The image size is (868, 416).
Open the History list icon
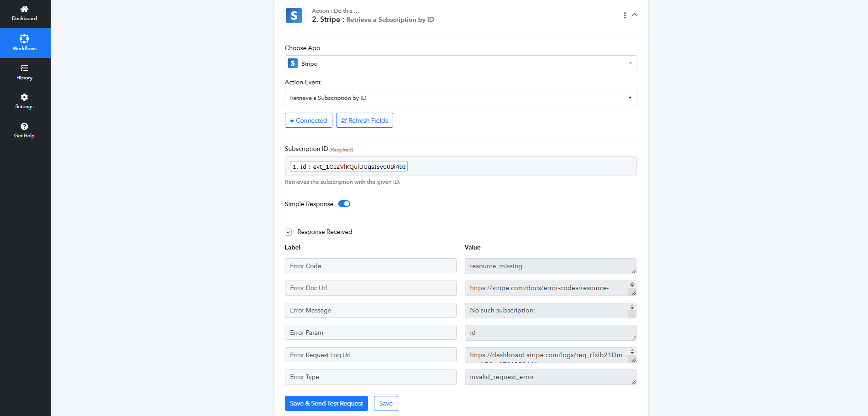[24, 68]
